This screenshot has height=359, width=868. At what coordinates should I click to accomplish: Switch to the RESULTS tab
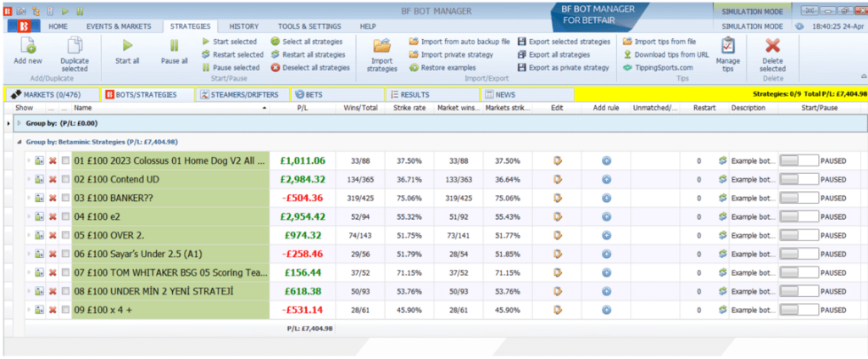(431, 95)
